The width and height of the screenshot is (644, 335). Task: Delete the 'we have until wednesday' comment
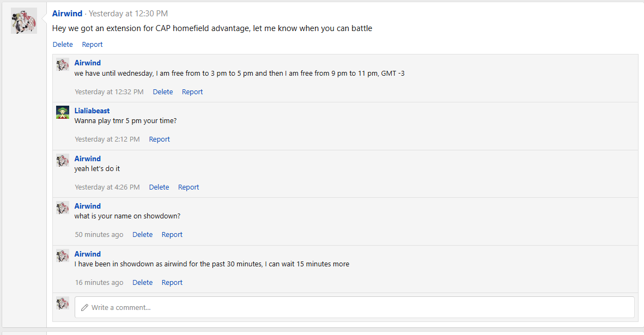[162, 92]
